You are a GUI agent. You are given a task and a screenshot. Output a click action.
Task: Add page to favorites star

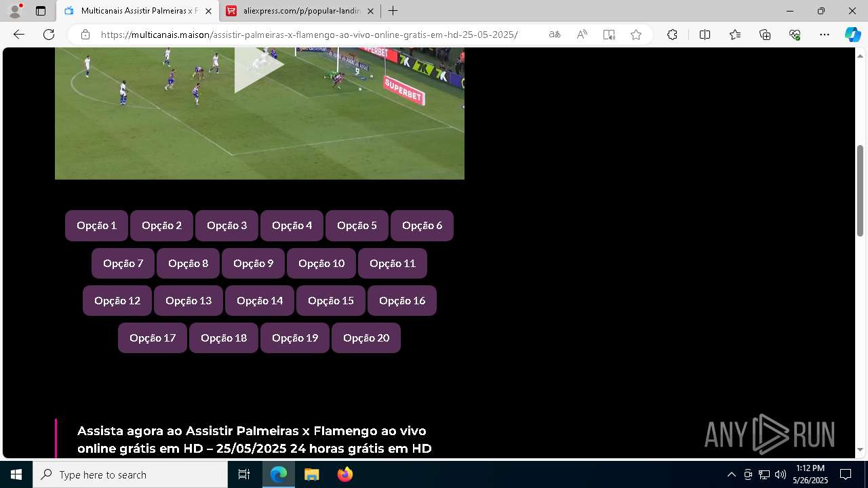tap(636, 35)
